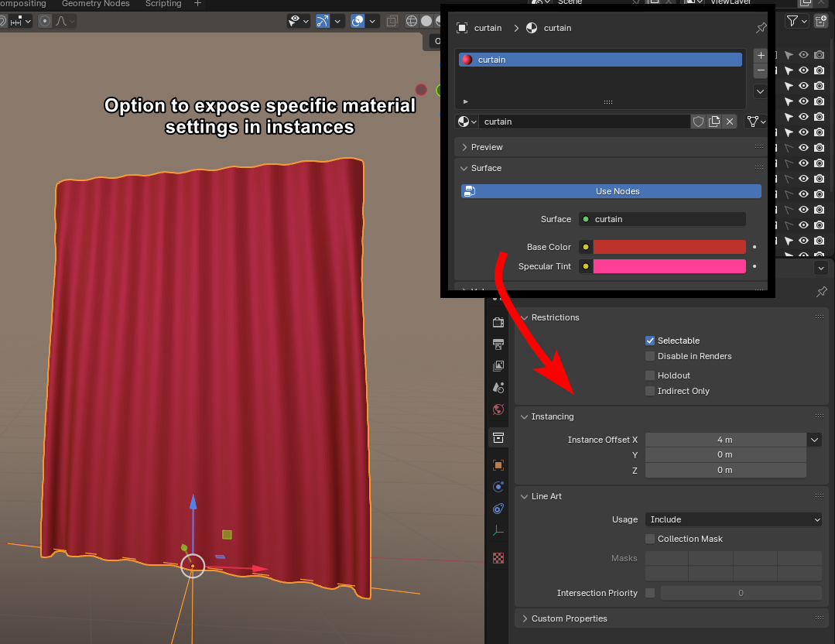
Task: Click the red X-axis move gizmo arrow
Action: point(260,569)
